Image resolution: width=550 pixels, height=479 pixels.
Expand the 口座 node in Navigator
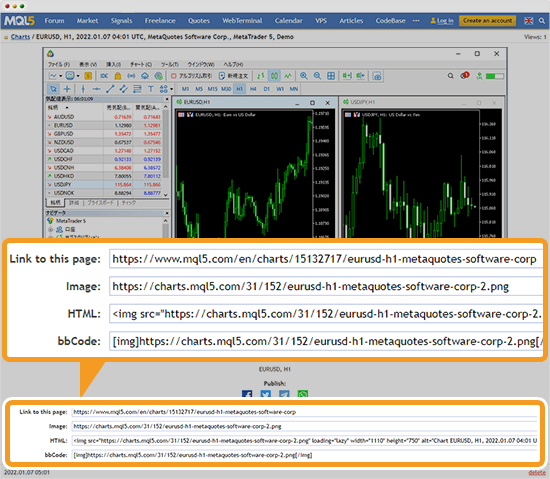pos(51,229)
